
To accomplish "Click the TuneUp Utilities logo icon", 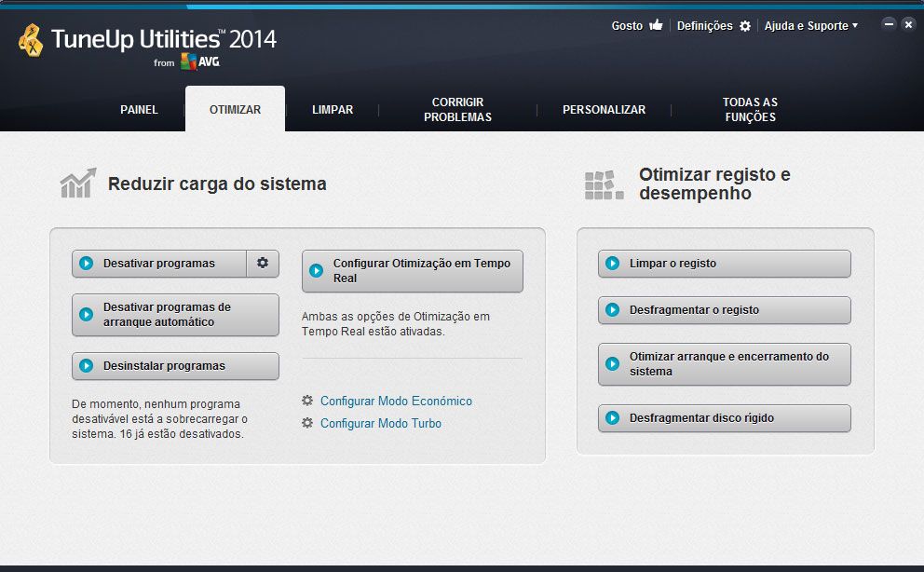I will point(31,41).
